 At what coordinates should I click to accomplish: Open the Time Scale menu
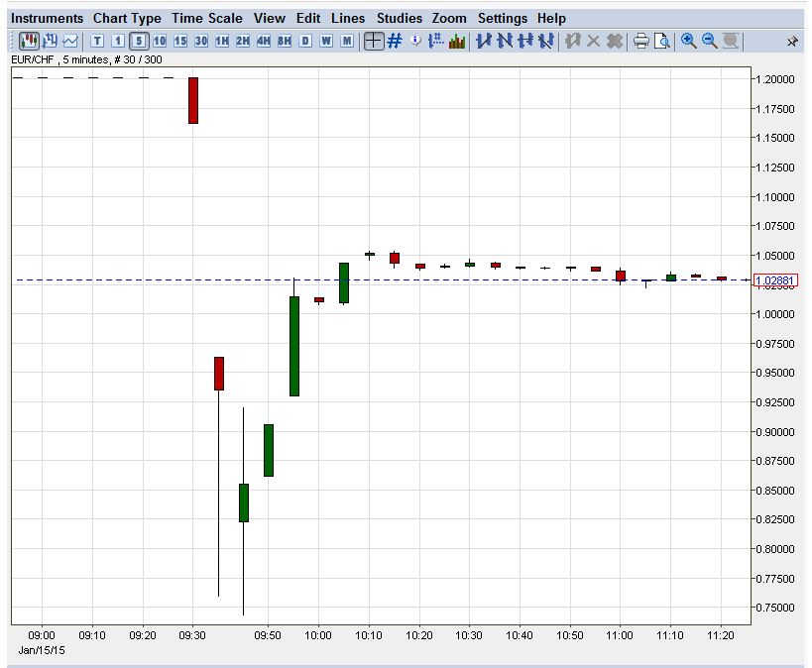point(206,18)
